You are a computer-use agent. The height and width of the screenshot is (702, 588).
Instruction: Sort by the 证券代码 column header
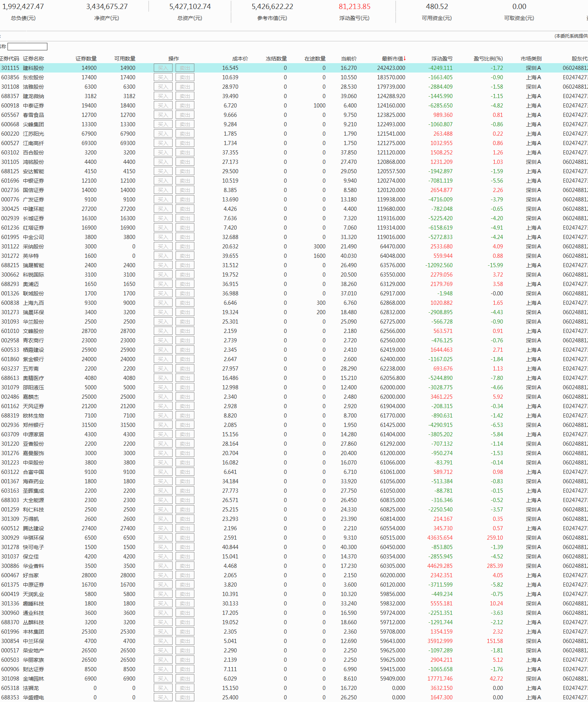[9, 59]
